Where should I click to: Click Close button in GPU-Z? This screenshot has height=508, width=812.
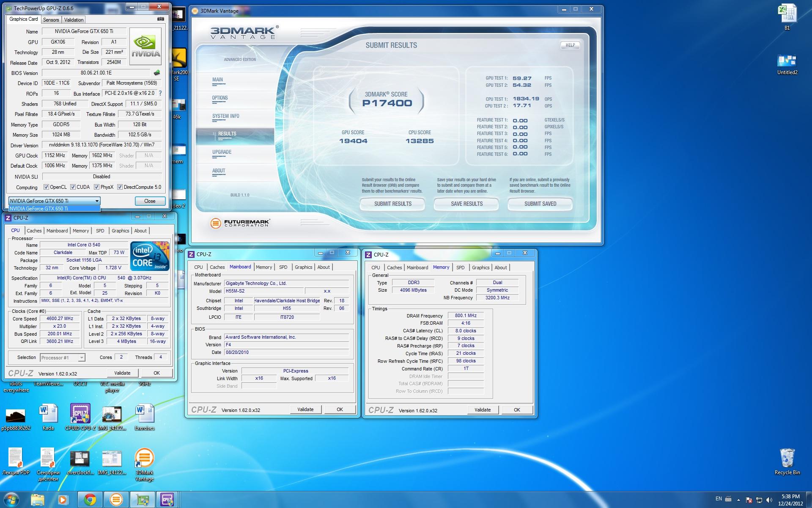(150, 201)
